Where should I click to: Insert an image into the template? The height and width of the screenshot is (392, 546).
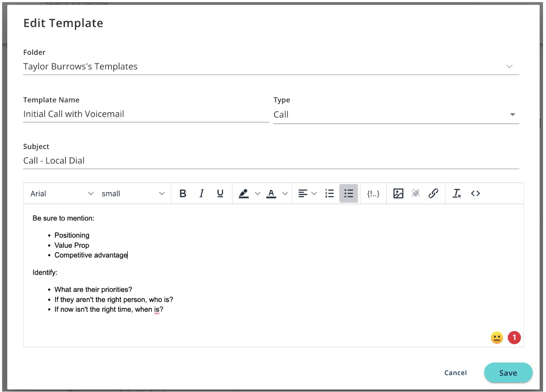[398, 193]
